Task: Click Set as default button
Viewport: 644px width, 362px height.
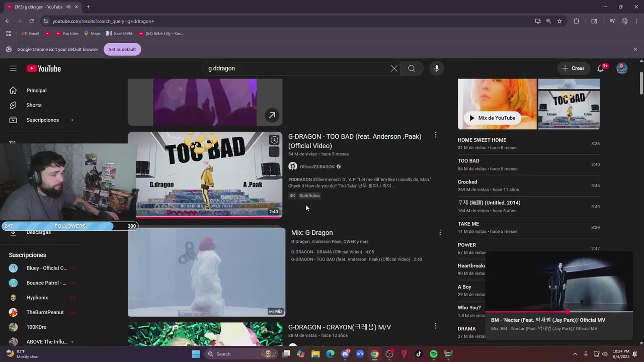Action: (x=122, y=49)
